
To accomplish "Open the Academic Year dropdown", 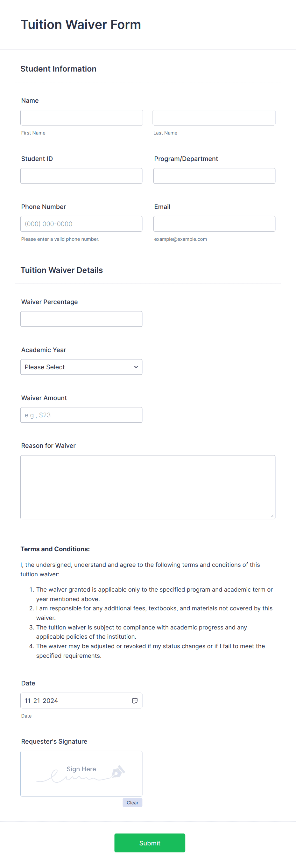I will point(81,367).
